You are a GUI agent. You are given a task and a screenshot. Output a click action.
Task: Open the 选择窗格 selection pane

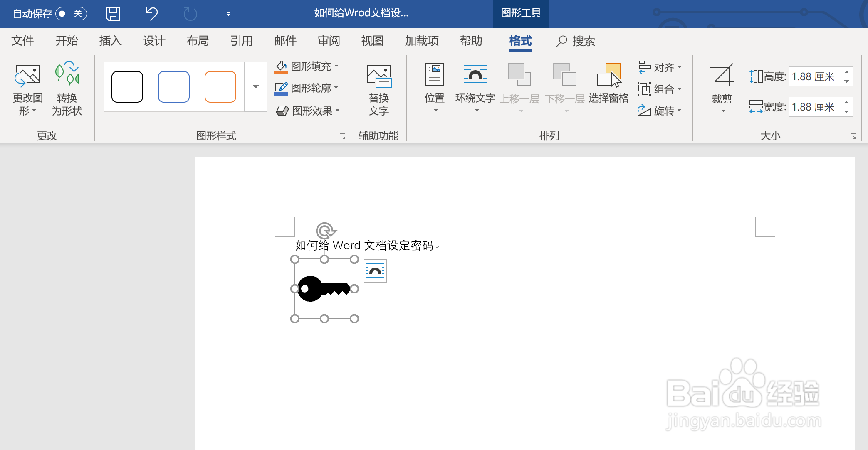pos(608,83)
